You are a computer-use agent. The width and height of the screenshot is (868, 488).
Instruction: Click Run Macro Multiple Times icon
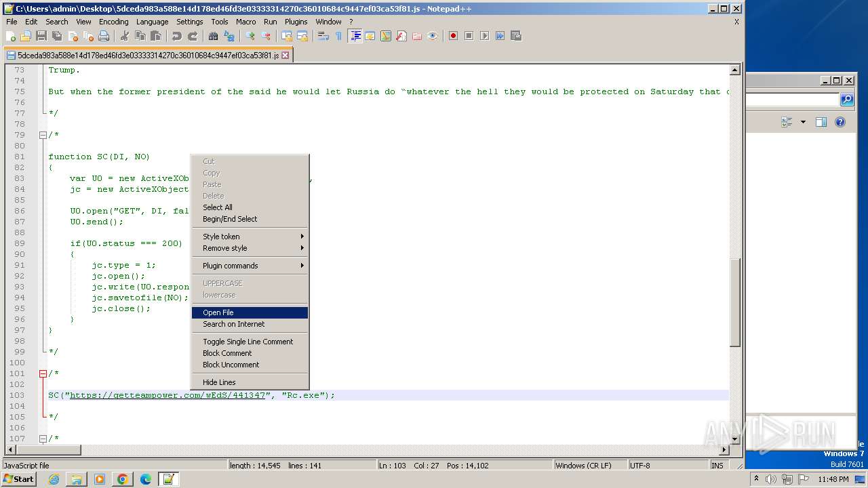[x=500, y=36]
